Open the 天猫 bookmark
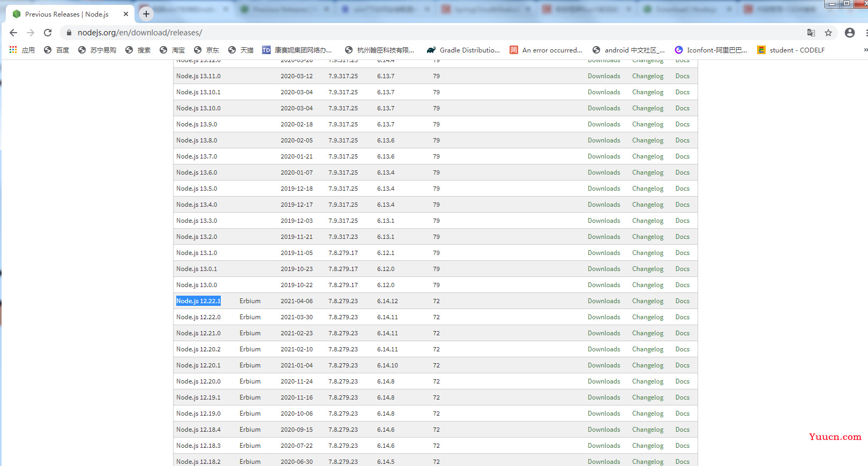 241,50
